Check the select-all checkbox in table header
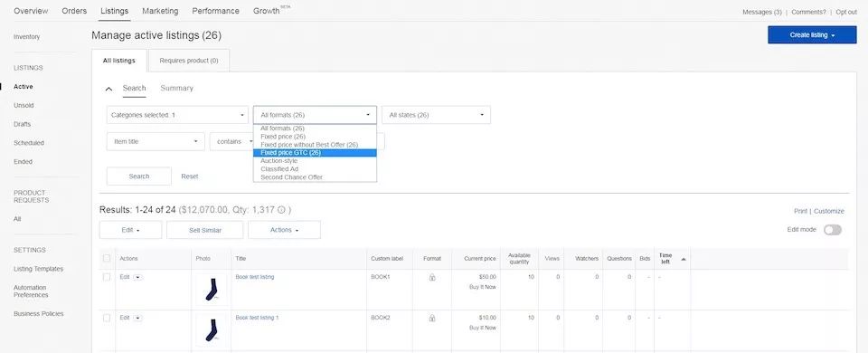The height and width of the screenshot is (353, 868). [x=107, y=259]
